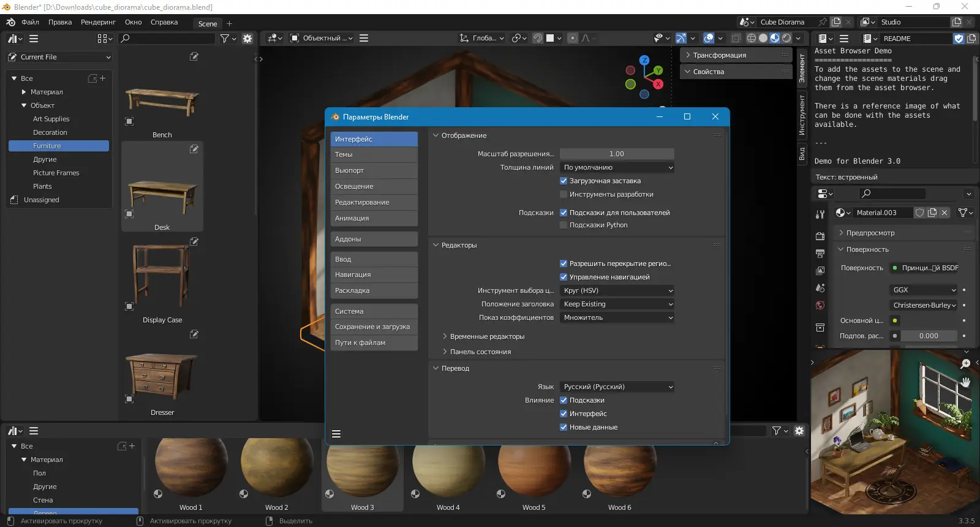This screenshot has height=527, width=980.
Task: Open the preferences hamburger menu at dialog bottom
Action: (336, 434)
